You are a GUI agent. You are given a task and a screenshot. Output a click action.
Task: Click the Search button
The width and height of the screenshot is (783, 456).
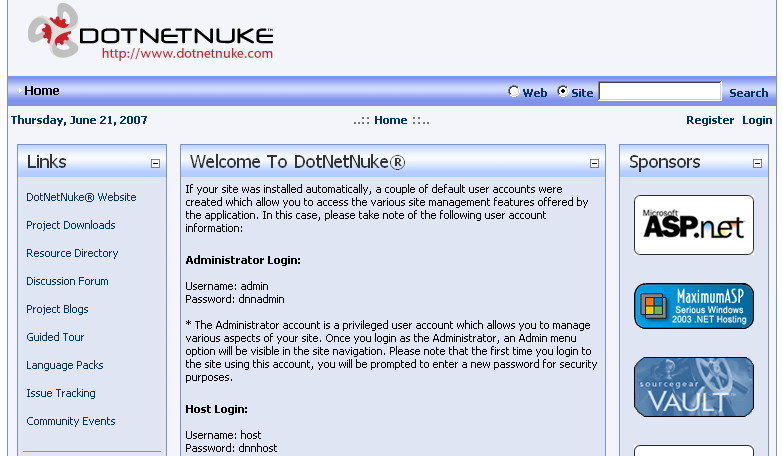(x=749, y=93)
